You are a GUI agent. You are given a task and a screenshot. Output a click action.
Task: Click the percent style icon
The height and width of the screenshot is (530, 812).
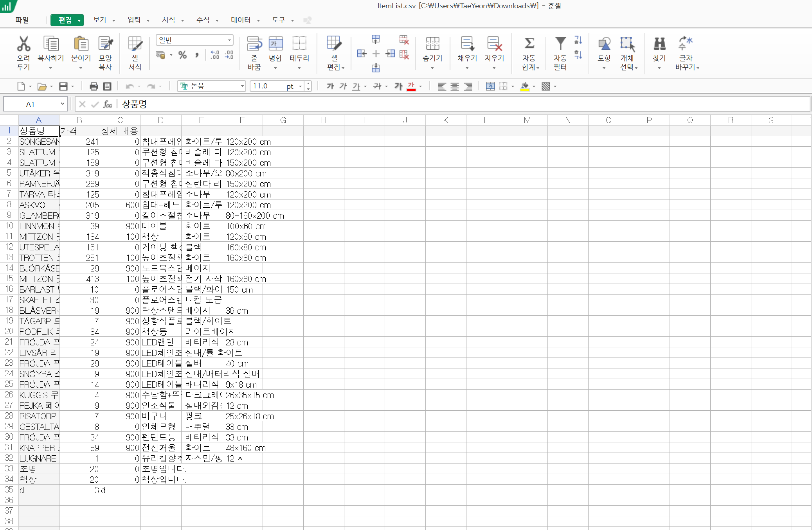pyautogui.click(x=182, y=55)
